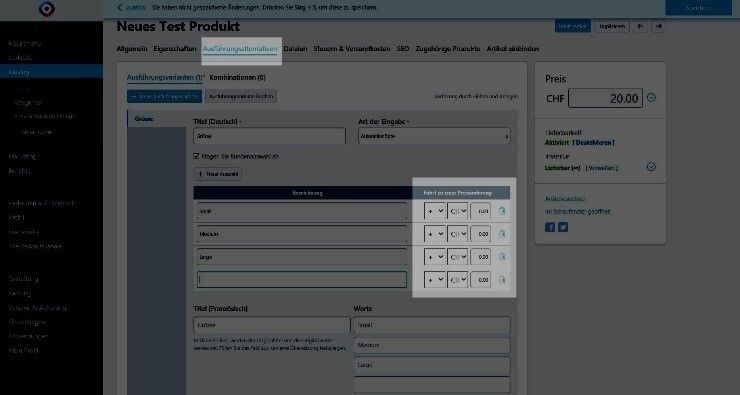Open the Artikel einbinden tab

(513, 49)
